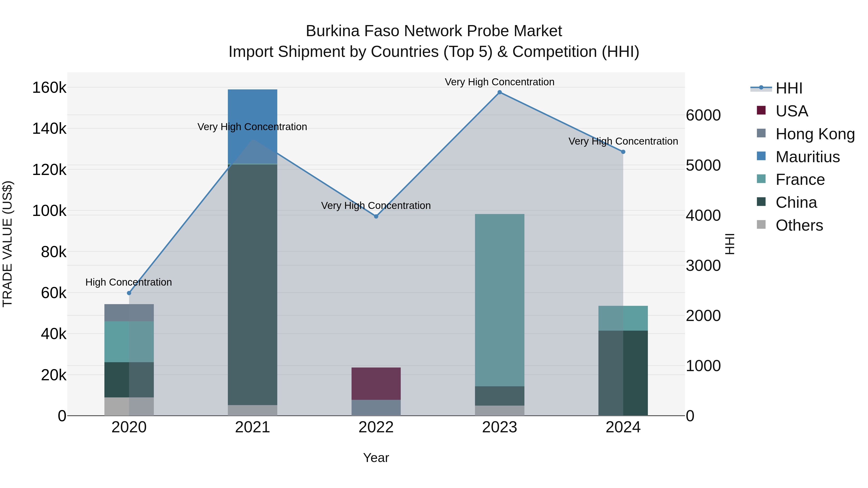
Task: Click the 'Very High Concentration' label near 2024
Action: pyautogui.click(x=623, y=141)
